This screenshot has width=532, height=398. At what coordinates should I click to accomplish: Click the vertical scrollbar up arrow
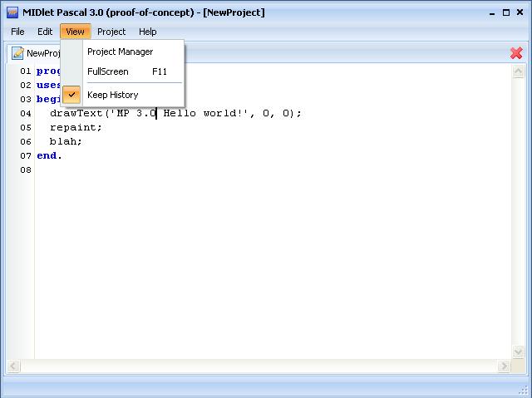click(x=520, y=71)
